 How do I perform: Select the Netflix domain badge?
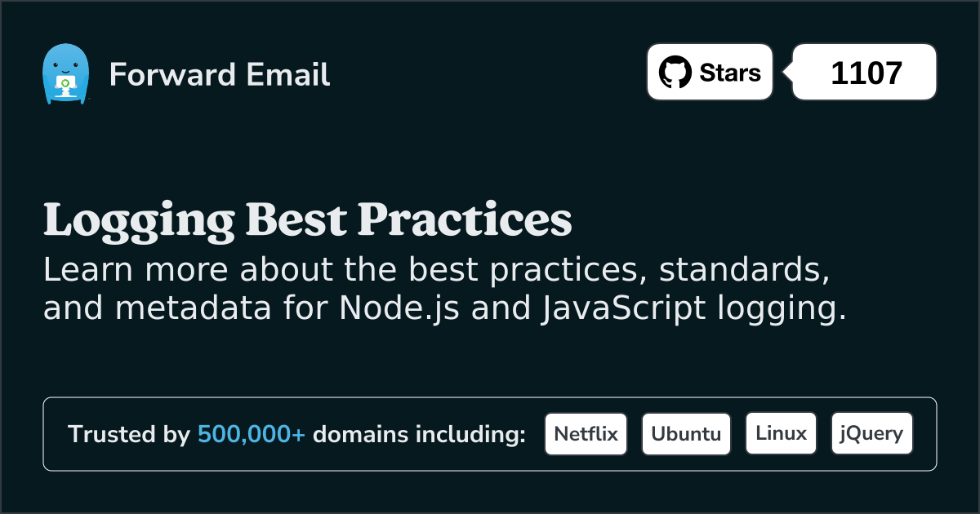pos(586,433)
